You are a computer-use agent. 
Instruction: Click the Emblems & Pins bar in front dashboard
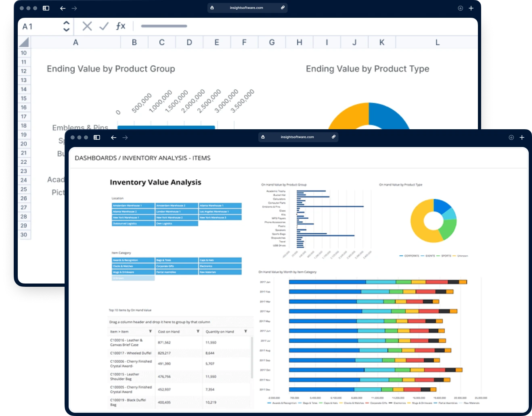tap(330, 206)
